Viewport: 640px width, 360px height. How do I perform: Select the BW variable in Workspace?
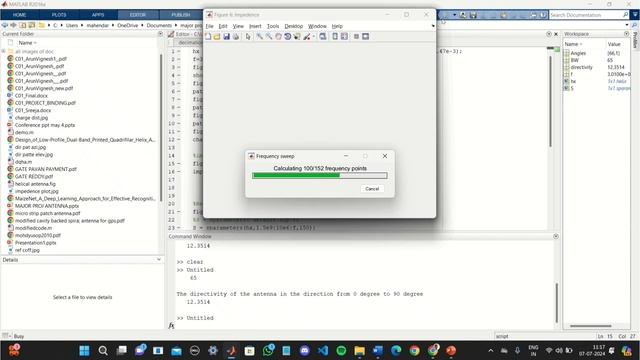[x=575, y=60]
